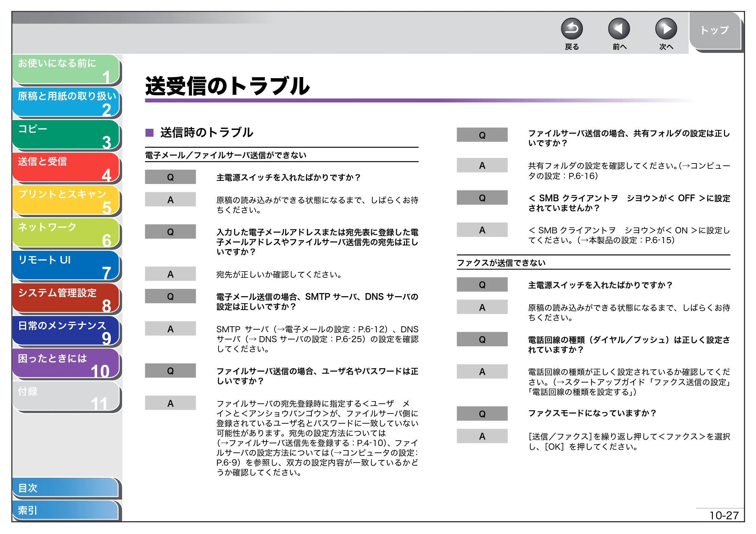Click the subheading ファクスが送信できない
Screen dimensions: 756x534
[501, 263]
